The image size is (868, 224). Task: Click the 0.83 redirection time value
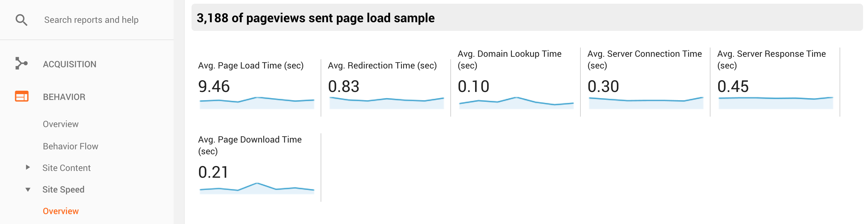344,86
